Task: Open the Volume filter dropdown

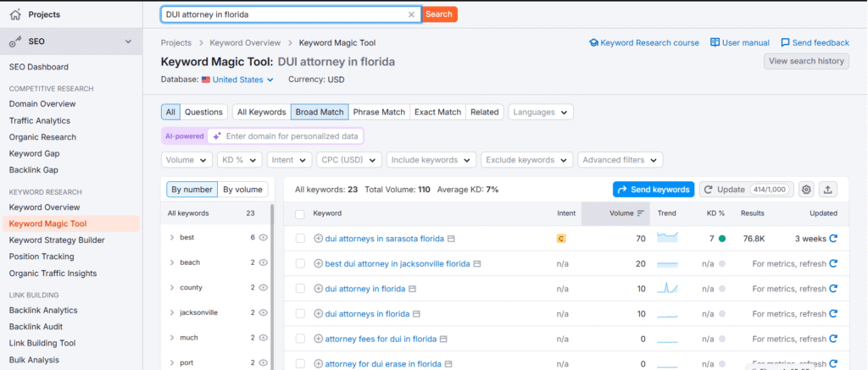Action: pyautogui.click(x=187, y=160)
